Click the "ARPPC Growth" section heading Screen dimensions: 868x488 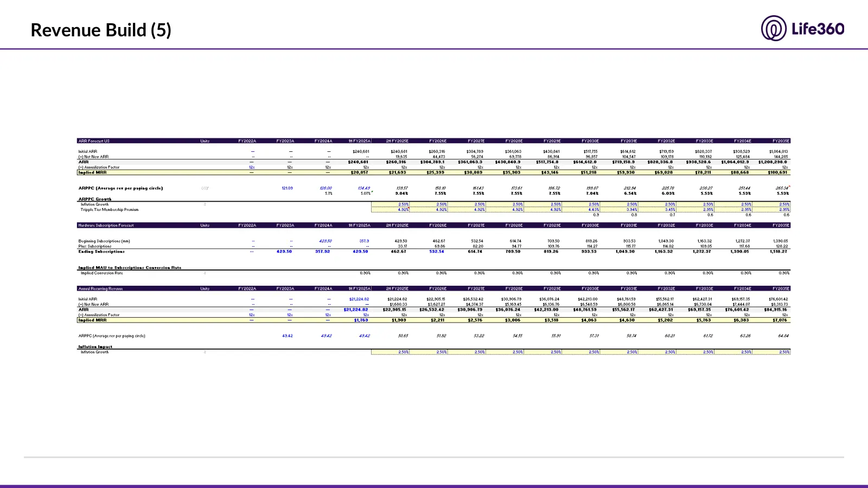95,199
